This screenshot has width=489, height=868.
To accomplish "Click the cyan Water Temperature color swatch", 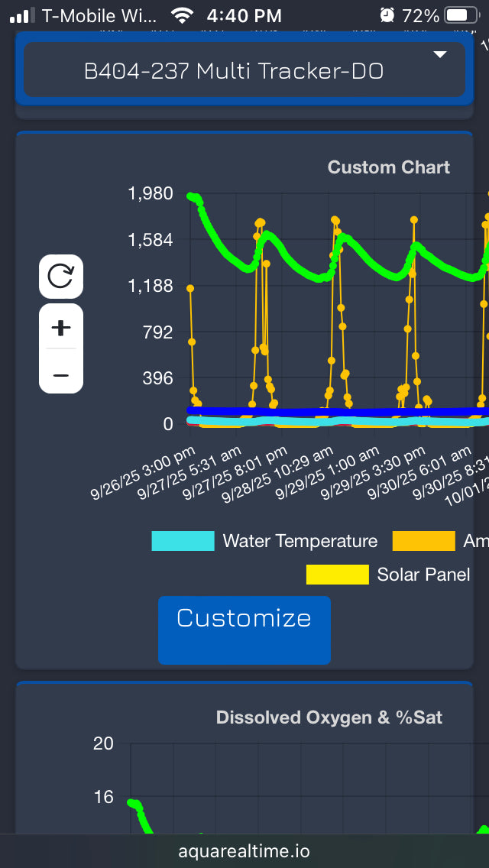I will tap(183, 541).
